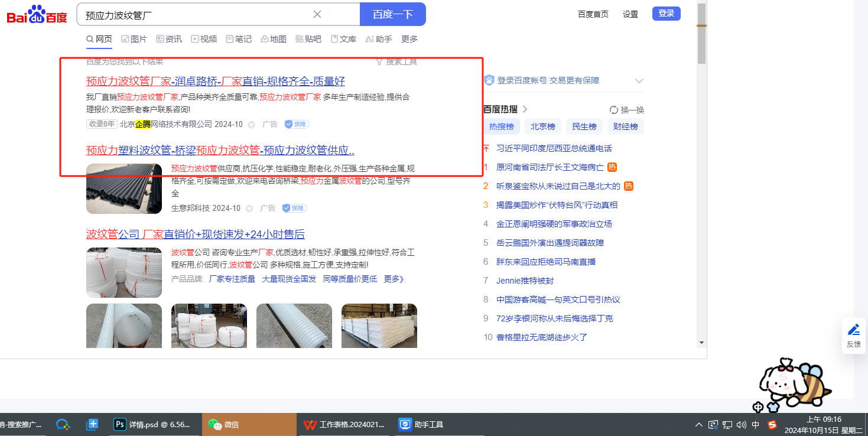Go to 百度首页 link

[x=593, y=14]
